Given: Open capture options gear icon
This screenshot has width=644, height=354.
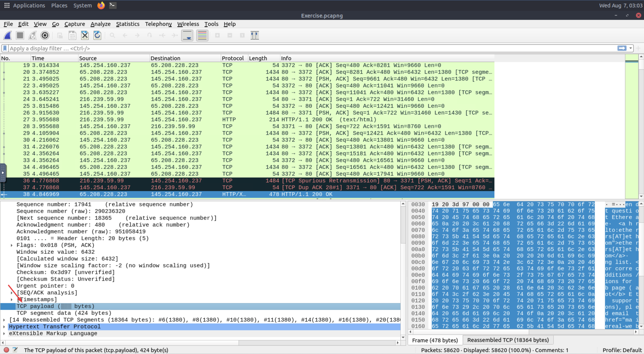Looking at the screenshot, I should click(x=45, y=35).
